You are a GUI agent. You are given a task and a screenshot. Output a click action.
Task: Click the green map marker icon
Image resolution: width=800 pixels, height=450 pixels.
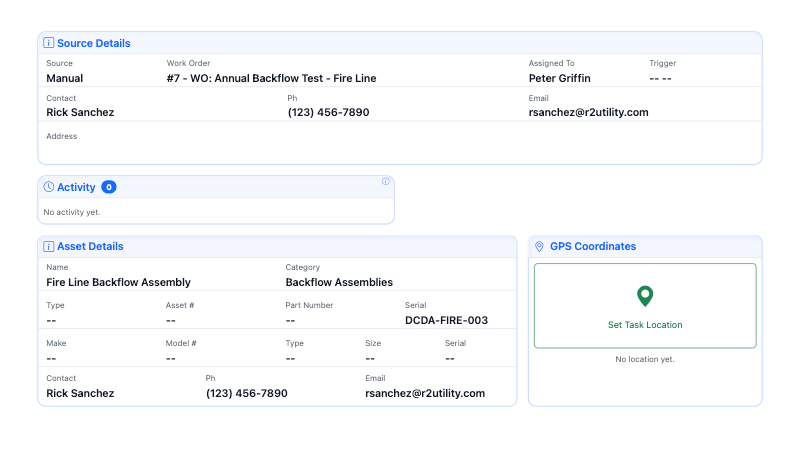pos(645,296)
